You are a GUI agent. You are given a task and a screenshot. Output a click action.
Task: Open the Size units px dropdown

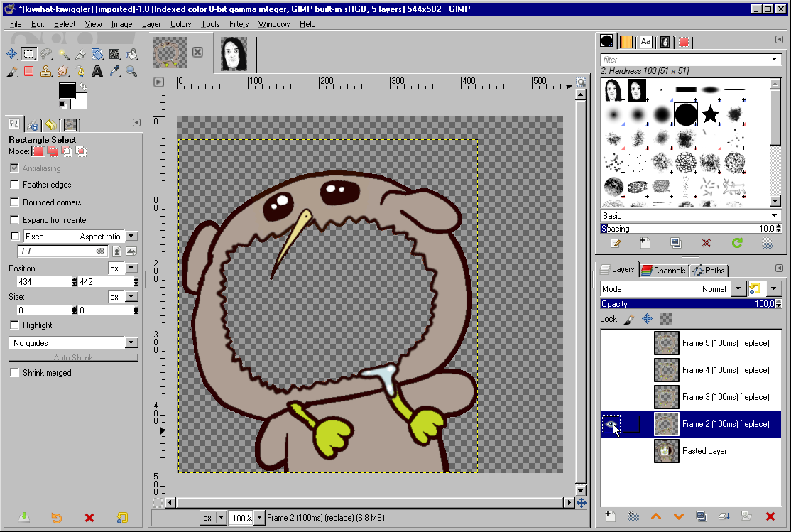(x=131, y=297)
